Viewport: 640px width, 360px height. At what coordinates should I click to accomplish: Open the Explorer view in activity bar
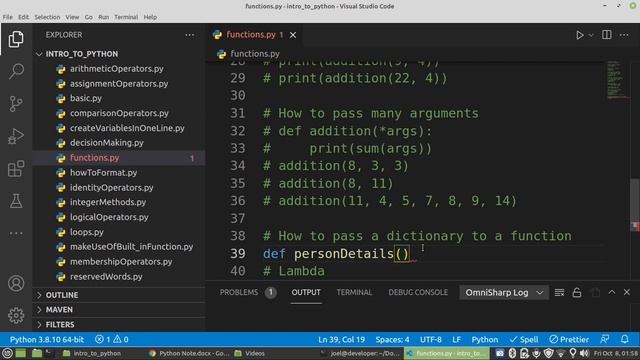[16, 39]
